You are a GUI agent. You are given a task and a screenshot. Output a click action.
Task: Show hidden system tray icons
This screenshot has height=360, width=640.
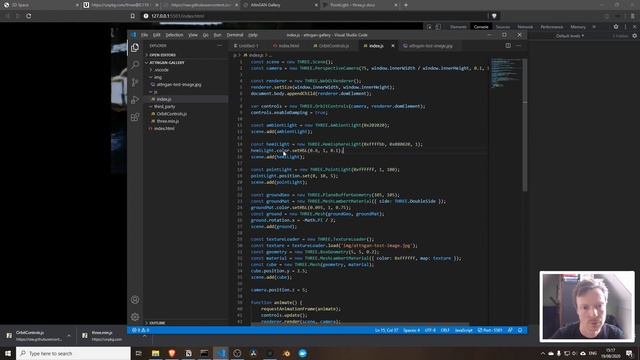tap(542, 353)
